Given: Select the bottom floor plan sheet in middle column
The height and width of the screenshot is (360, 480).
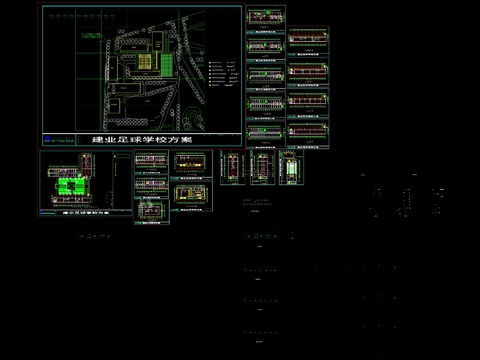Looking at the screenshot, I should (266, 135).
